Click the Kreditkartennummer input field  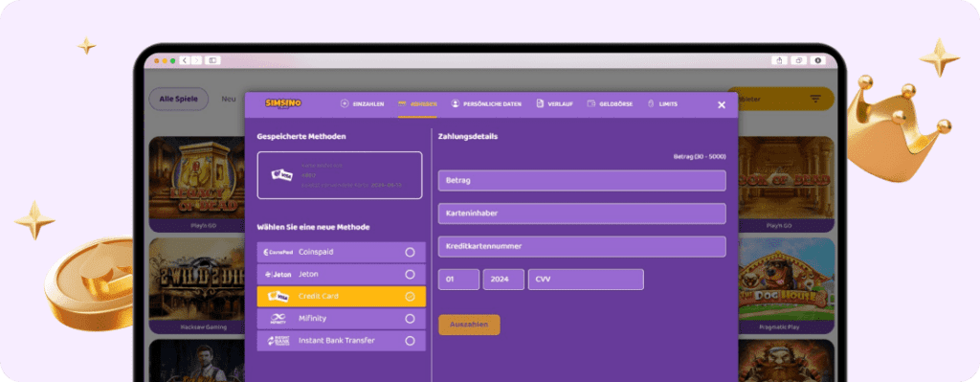(582, 246)
